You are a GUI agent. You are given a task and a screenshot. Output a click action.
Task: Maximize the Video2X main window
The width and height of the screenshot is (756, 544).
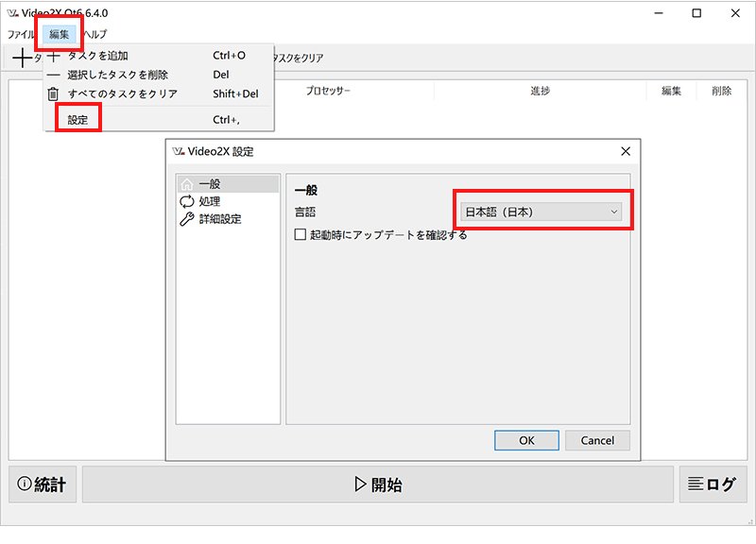(x=696, y=13)
